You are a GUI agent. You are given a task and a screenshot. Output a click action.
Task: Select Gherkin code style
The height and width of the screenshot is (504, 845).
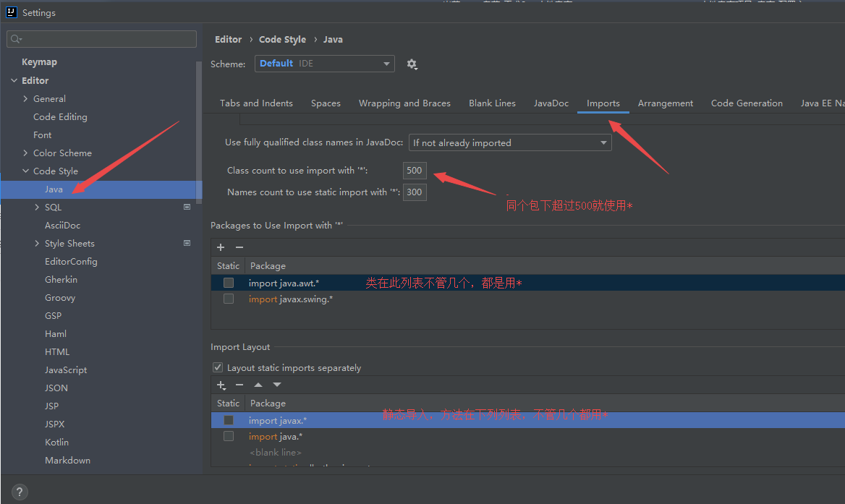tap(61, 279)
